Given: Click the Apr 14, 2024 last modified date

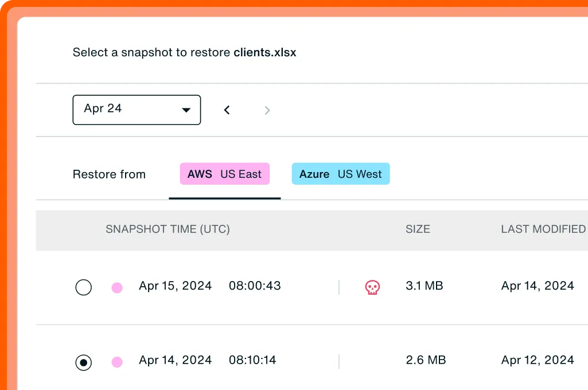Looking at the screenshot, I should pos(538,286).
